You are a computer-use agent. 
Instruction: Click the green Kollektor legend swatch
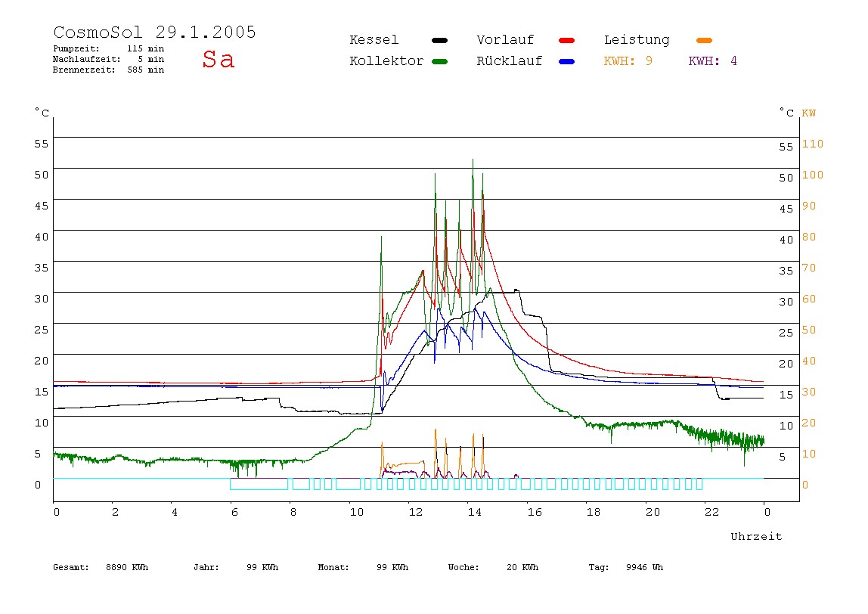coord(439,61)
